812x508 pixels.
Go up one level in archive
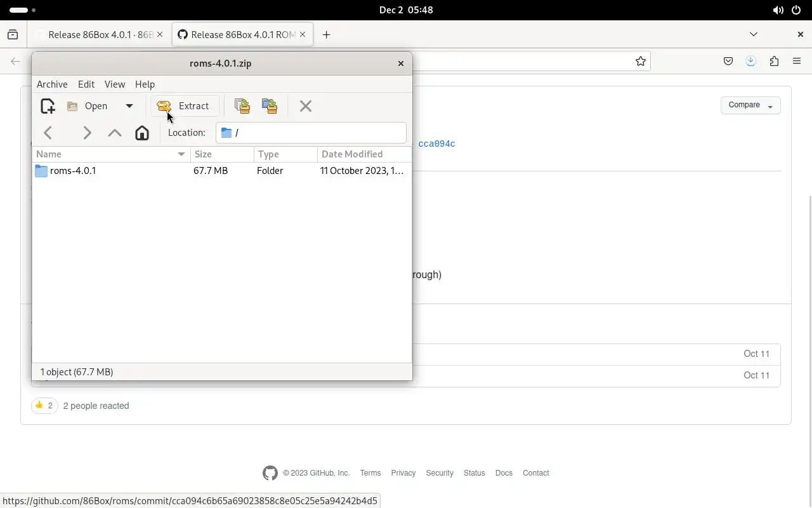point(115,133)
